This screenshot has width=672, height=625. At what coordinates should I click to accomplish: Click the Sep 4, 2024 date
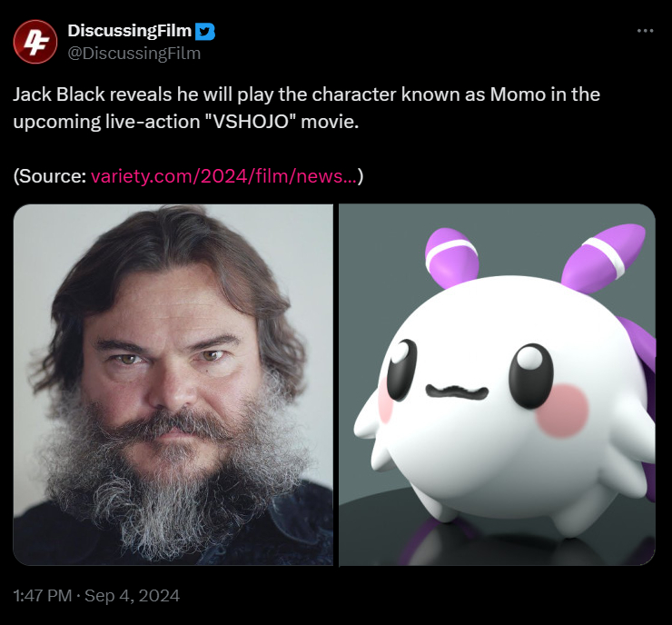(132, 596)
